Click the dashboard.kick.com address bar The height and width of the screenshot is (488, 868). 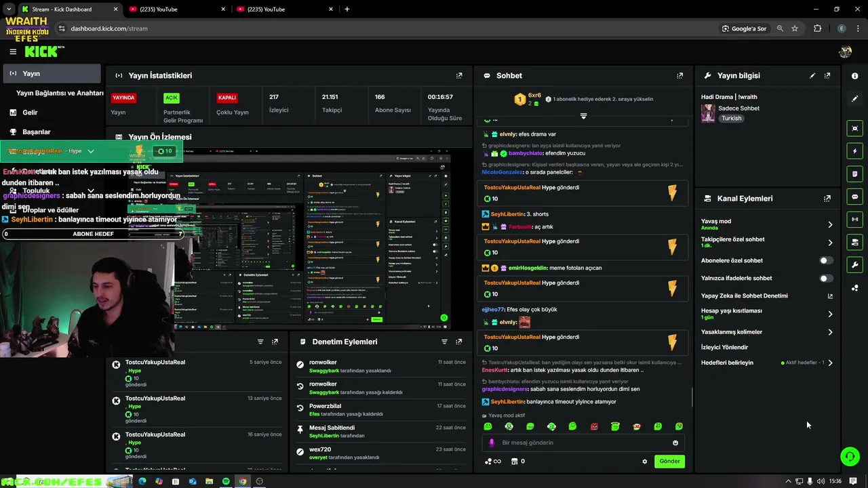coord(109,28)
